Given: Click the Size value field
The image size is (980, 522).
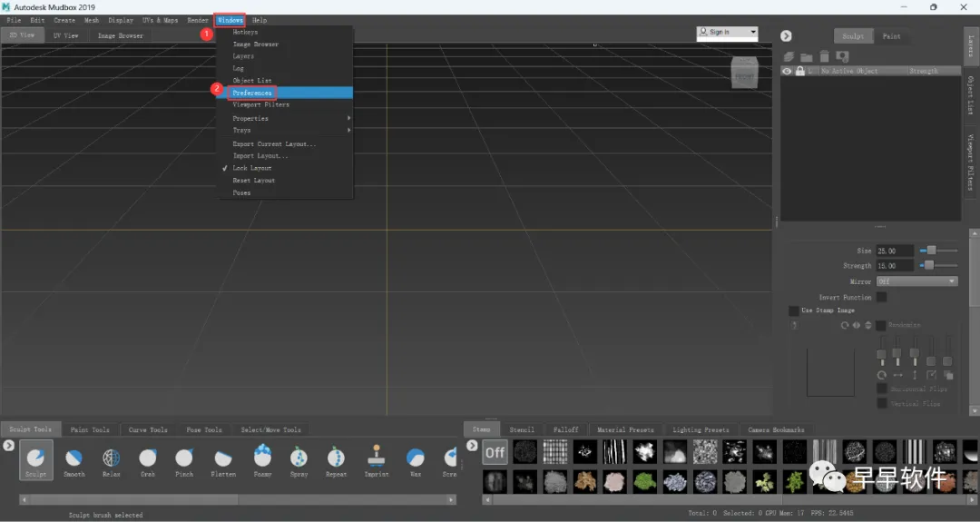Looking at the screenshot, I should 895,251.
